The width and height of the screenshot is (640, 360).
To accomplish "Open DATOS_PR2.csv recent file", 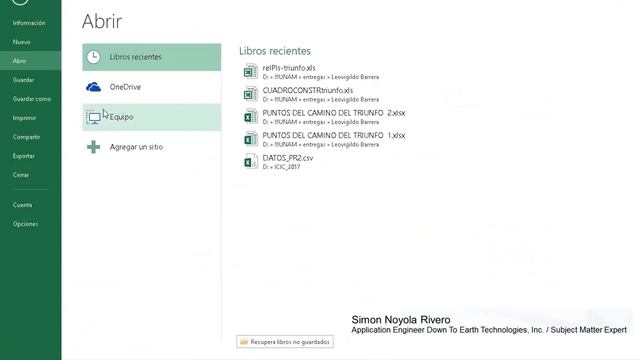I will [288, 158].
